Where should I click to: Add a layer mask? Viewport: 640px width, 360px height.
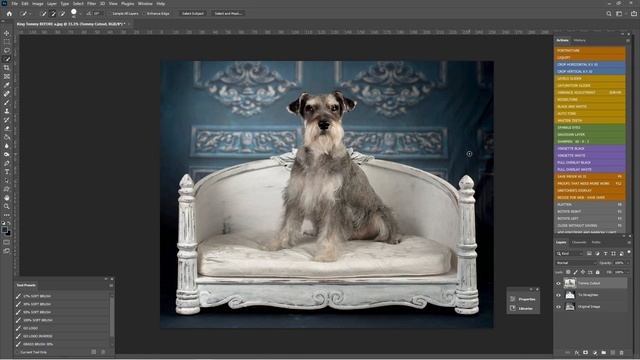point(586,352)
